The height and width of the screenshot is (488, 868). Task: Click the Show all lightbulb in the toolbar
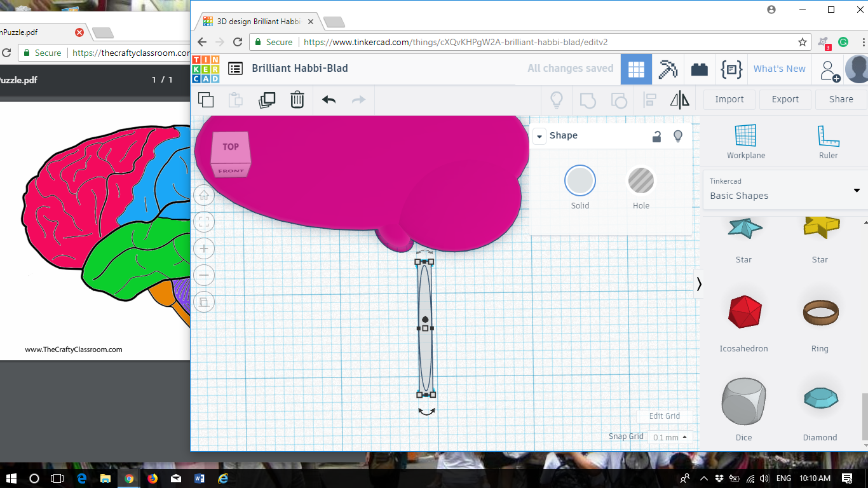[557, 100]
